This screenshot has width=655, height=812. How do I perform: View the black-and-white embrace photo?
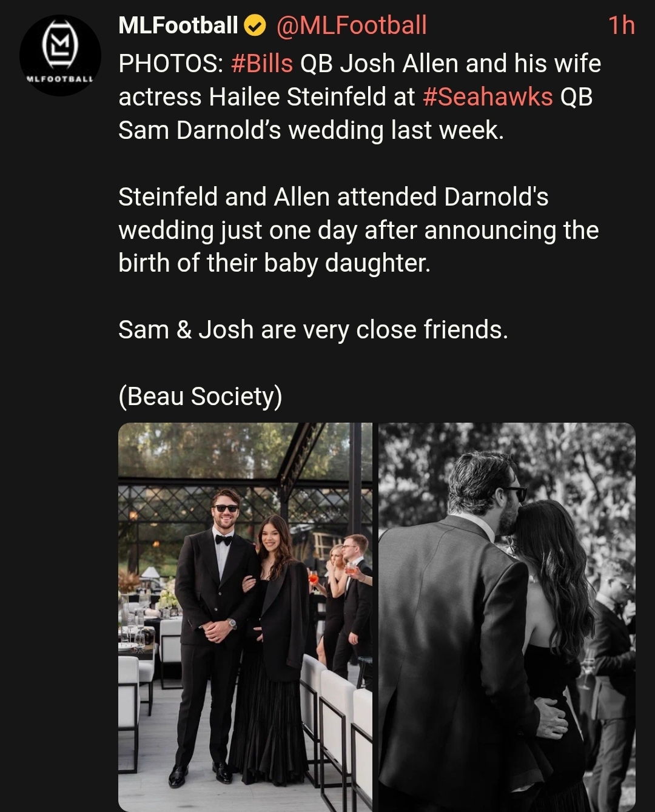coord(507,617)
